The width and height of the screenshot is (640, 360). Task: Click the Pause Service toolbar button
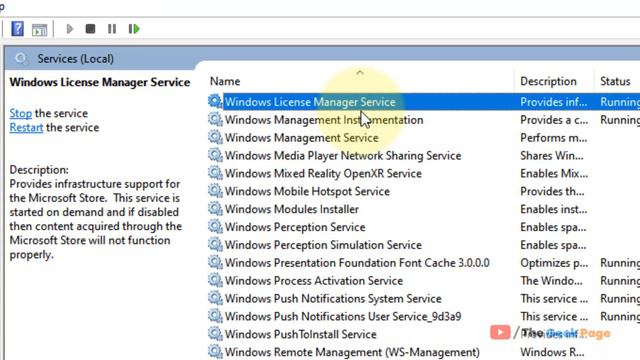pyautogui.click(x=112, y=29)
